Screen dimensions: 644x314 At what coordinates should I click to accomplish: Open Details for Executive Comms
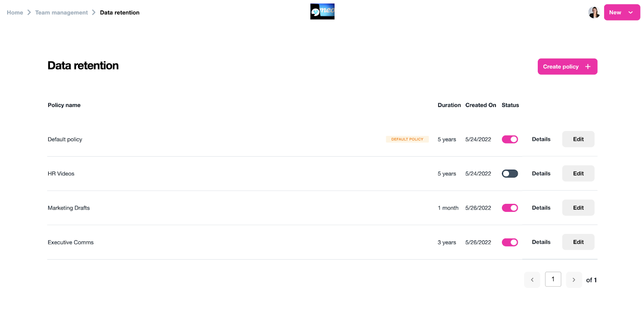click(x=541, y=242)
